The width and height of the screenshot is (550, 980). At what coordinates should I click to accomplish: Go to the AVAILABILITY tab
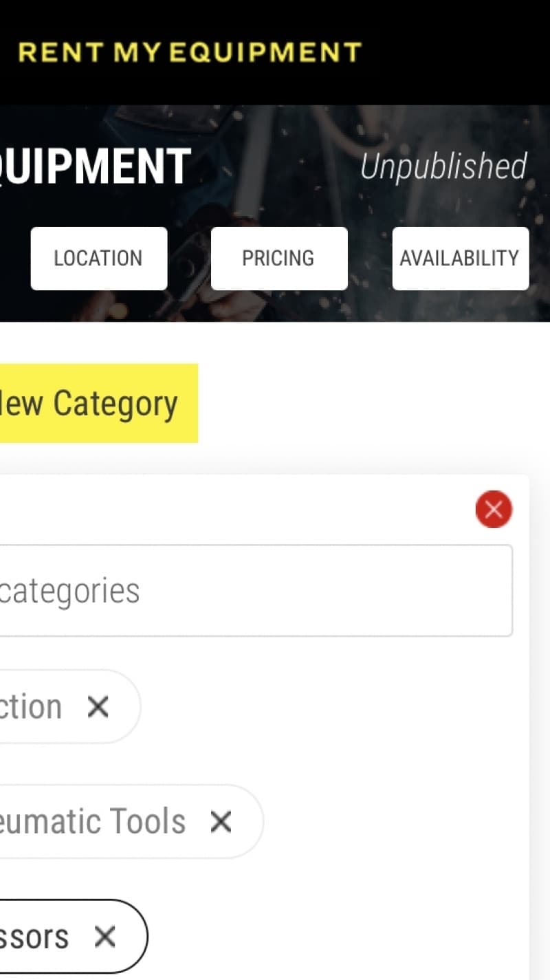[x=460, y=259]
